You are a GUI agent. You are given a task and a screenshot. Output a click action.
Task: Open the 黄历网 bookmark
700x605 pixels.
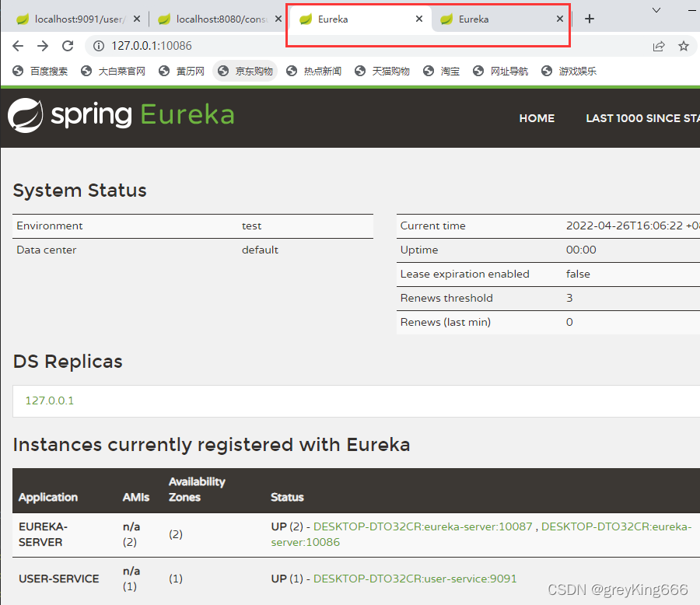[182, 71]
